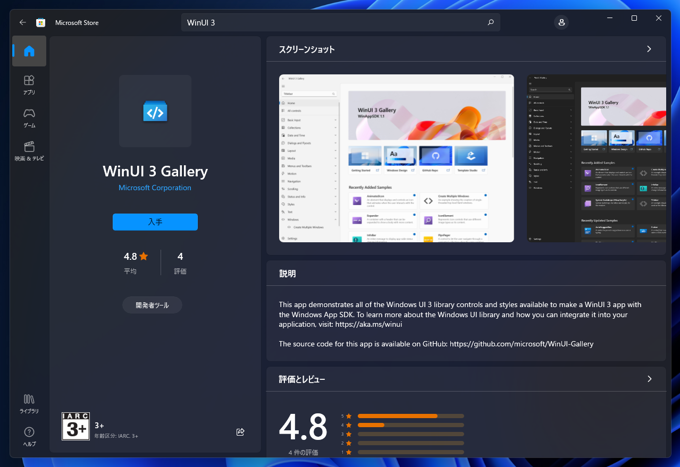Click the 開発者ツール category tag
The image size is (680, 467).
pos(152,305)
